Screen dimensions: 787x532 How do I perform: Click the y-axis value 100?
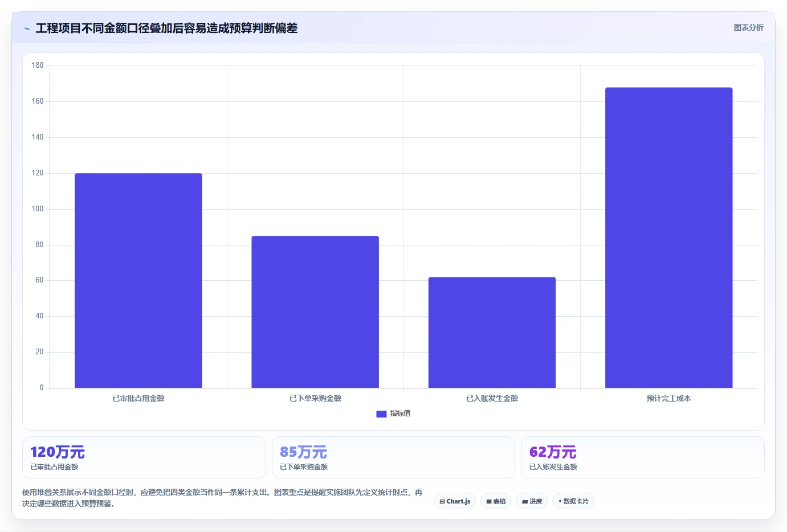coord(38,209)
